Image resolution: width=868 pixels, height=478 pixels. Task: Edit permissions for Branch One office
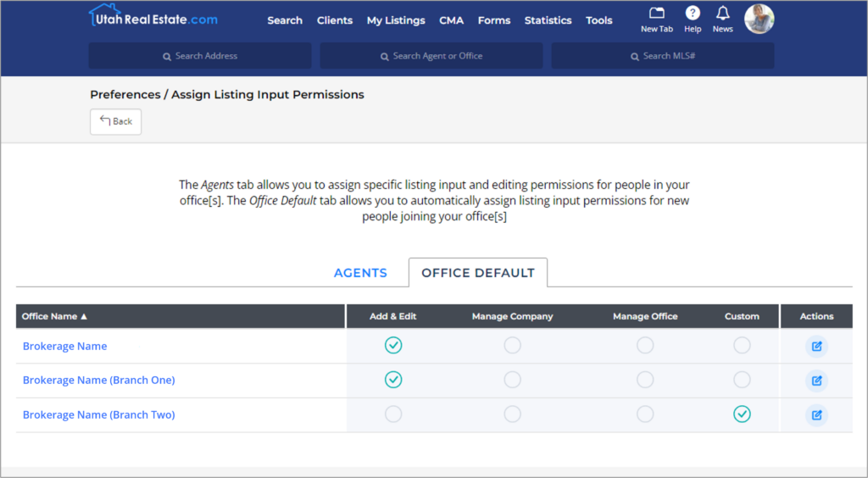(816, 381)
